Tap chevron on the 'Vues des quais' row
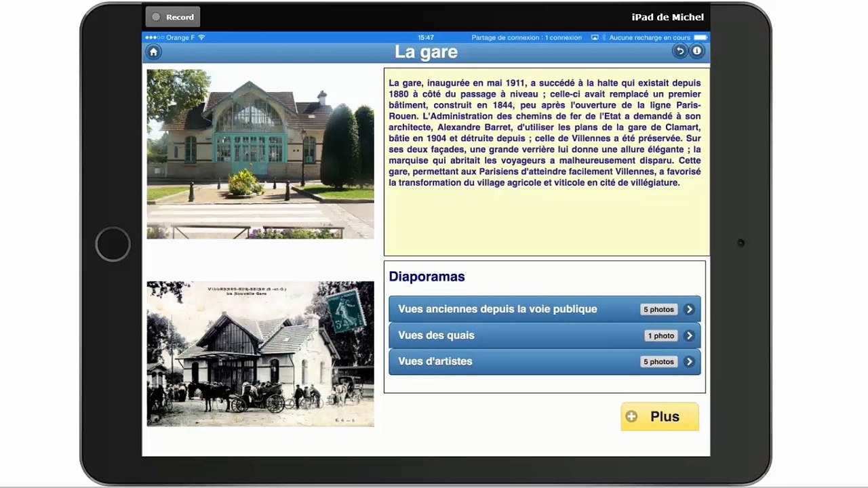Screen dimensions: 868x488 click(689, 335)
